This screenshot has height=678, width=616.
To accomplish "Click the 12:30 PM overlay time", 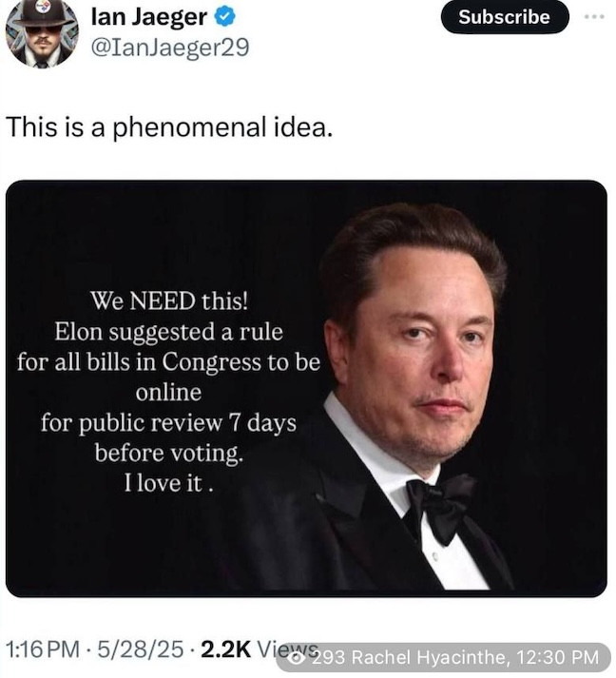I will point(555,657).
